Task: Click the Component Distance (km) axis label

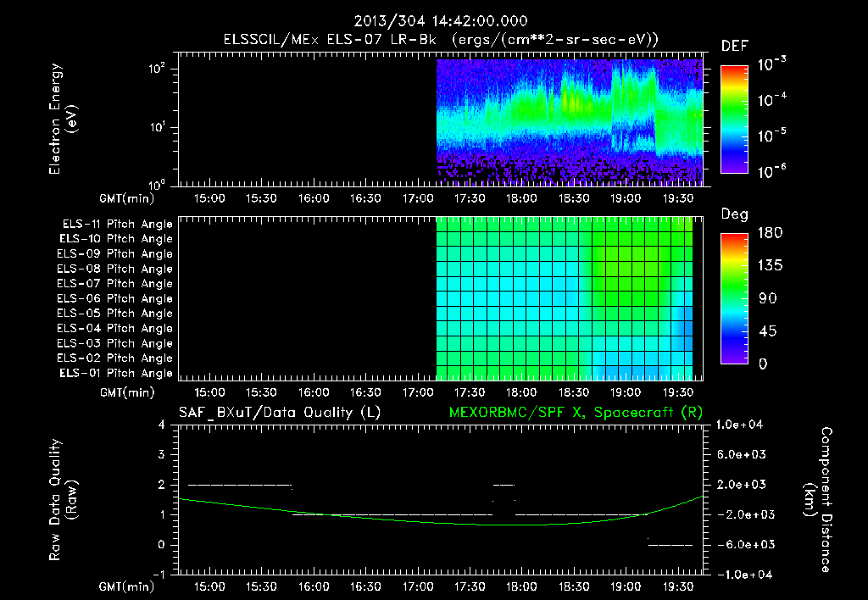Action: [818, 500]
